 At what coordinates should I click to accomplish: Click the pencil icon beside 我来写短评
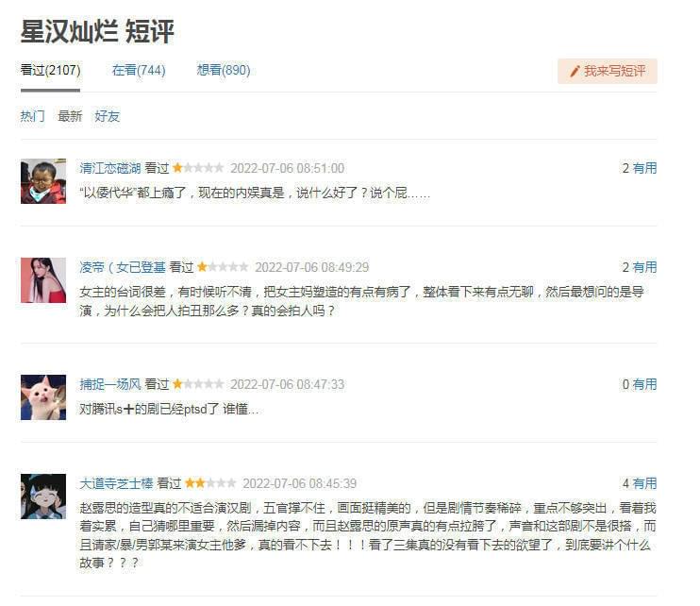[575, 72]
